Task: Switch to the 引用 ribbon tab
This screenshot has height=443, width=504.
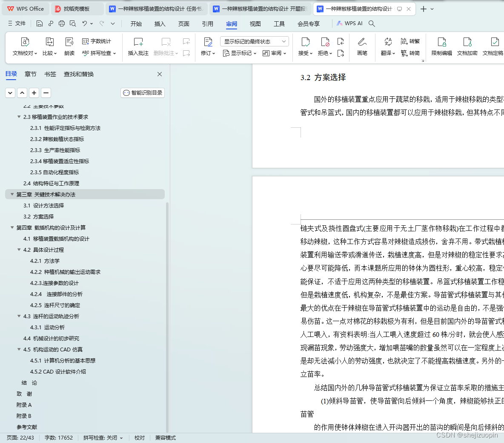Action: 208,24
